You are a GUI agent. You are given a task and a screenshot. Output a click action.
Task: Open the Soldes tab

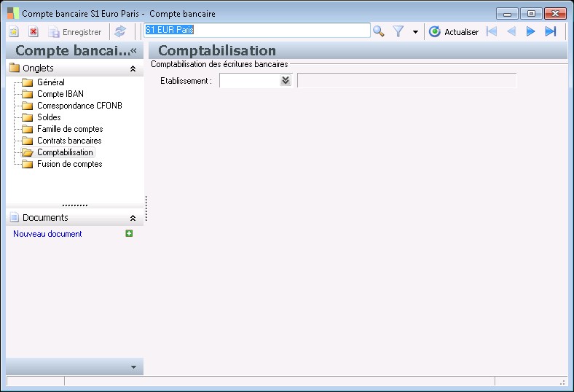49,117
